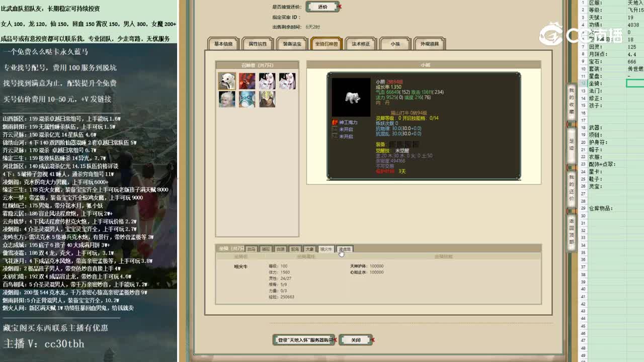Click the 喷火牛 mount name text

242,266
